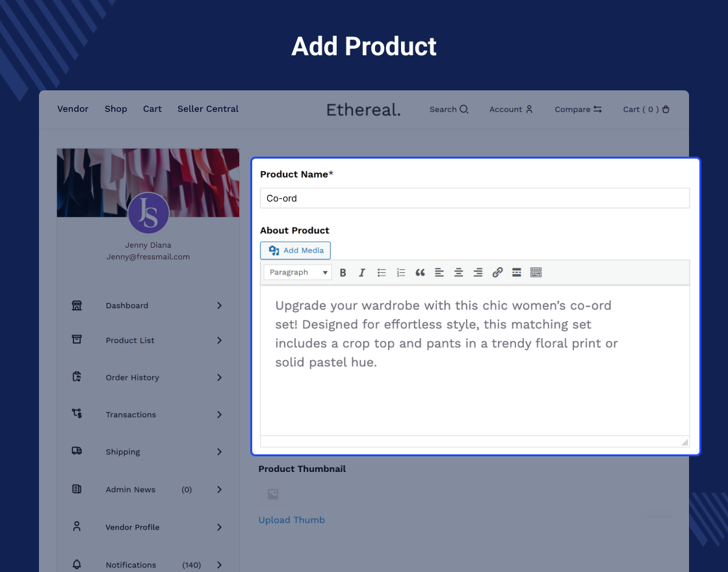Open Order History in the sidebar
The width and height of the screenshot is (728, 572).
coord(133,378)
